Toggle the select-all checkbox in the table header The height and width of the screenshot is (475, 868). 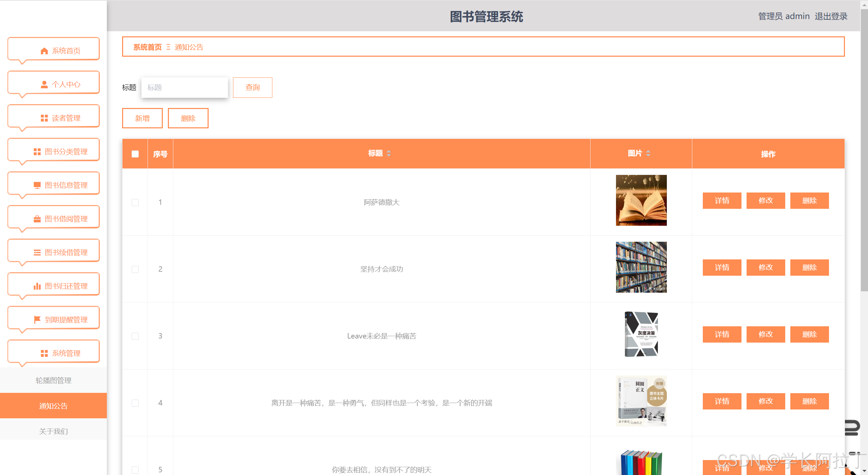coord(135,154)
